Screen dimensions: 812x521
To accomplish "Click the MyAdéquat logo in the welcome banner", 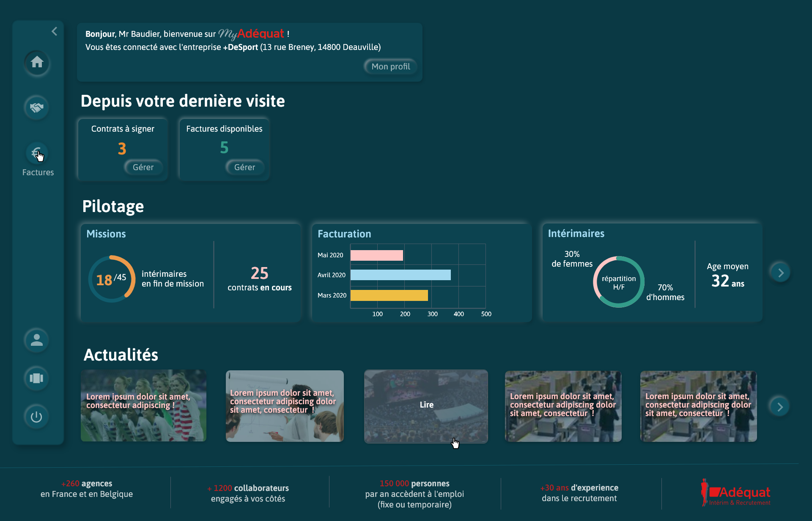I will (252, 33).
